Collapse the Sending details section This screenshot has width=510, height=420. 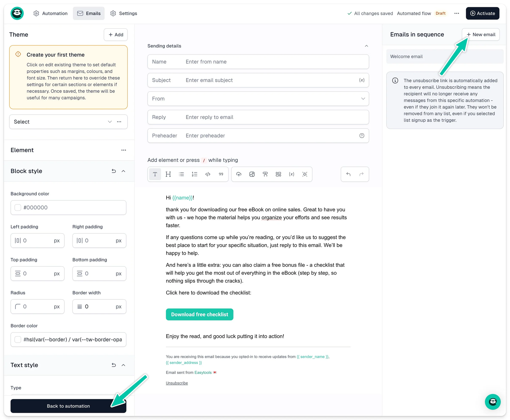pyautogui.click(x=366, y=46)
